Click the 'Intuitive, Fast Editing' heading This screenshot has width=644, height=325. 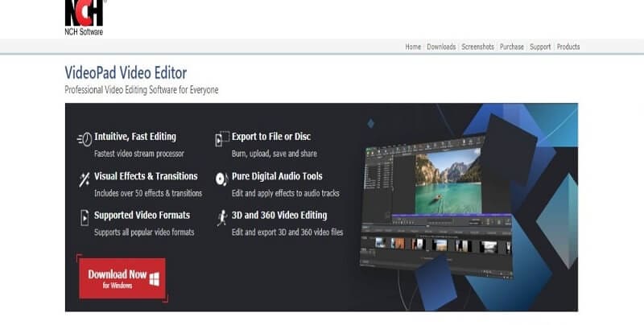tap(135, 137)
